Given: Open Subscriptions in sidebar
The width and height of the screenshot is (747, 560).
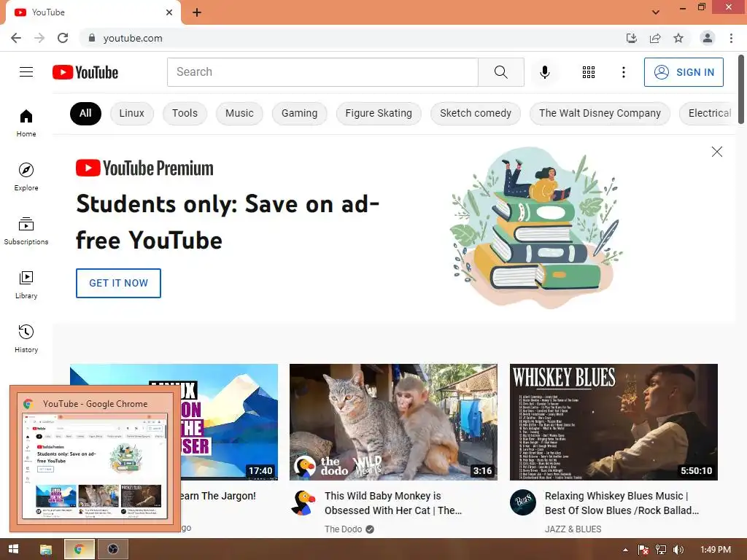Looking at the screenshot, I should click(26, 231).
